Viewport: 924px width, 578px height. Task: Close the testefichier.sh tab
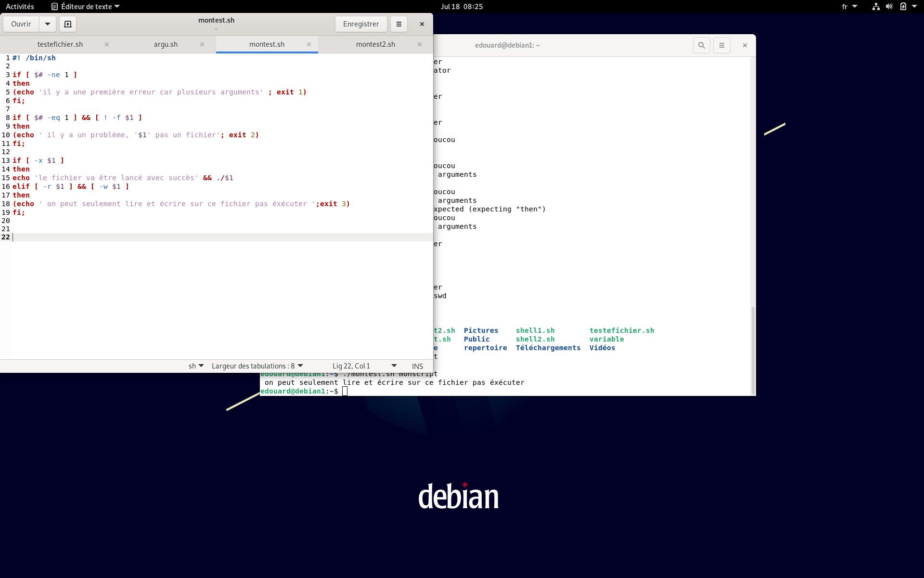pyautogui.click(x=107, y=44)
